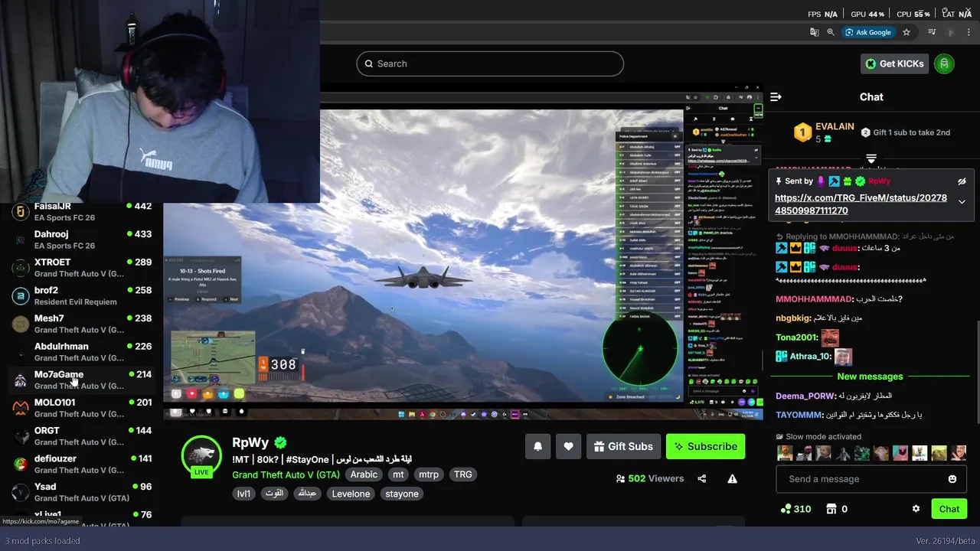The width and height of the screenshot is (980, 551).
Task: Click the last quick emote in the emote row
Action: [x=958, y=453]
